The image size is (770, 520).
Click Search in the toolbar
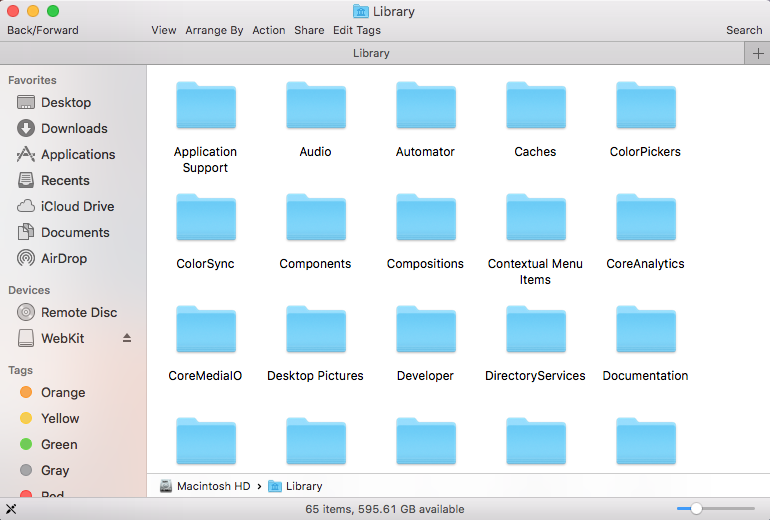(x=744, y=30)
